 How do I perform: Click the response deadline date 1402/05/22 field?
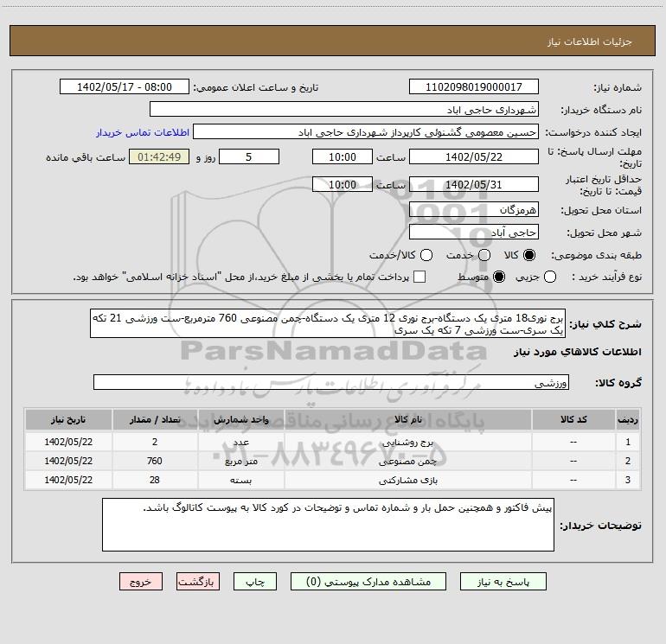474,156
